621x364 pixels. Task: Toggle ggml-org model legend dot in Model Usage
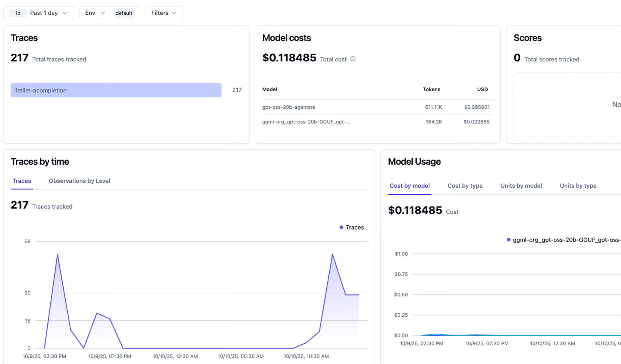(509, 240)
